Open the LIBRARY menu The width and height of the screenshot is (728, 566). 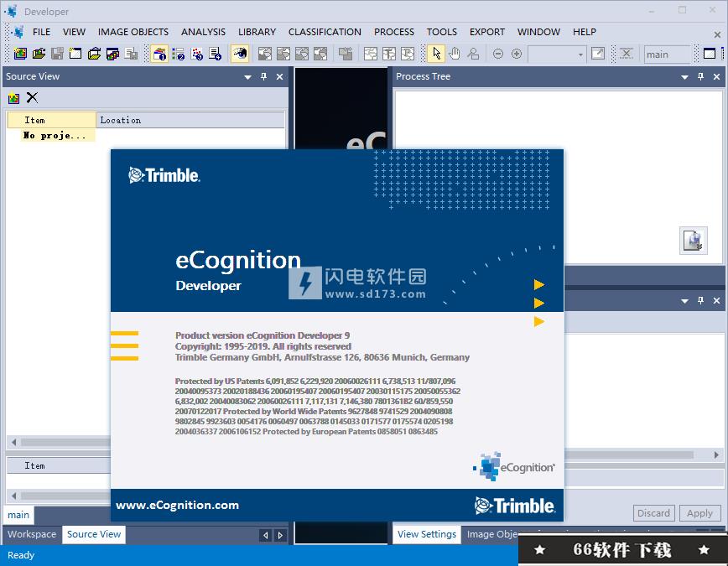[x=257, y=32]
